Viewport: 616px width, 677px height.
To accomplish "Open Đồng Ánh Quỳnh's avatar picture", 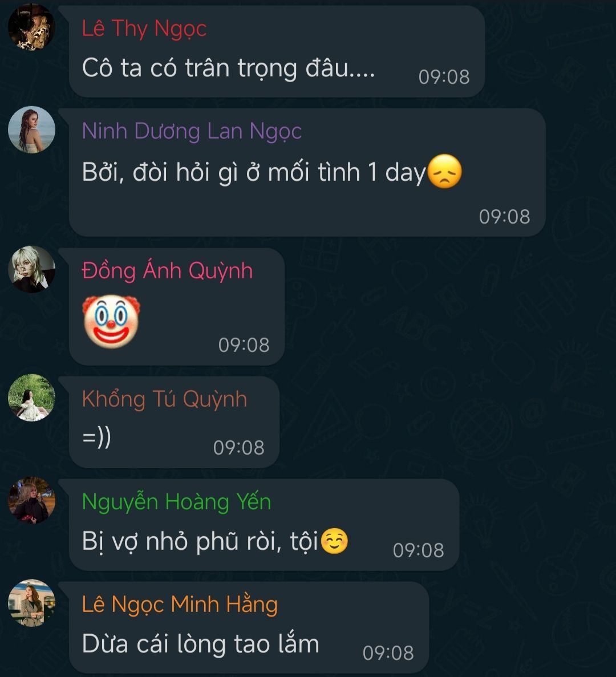I will click(31, 269).
